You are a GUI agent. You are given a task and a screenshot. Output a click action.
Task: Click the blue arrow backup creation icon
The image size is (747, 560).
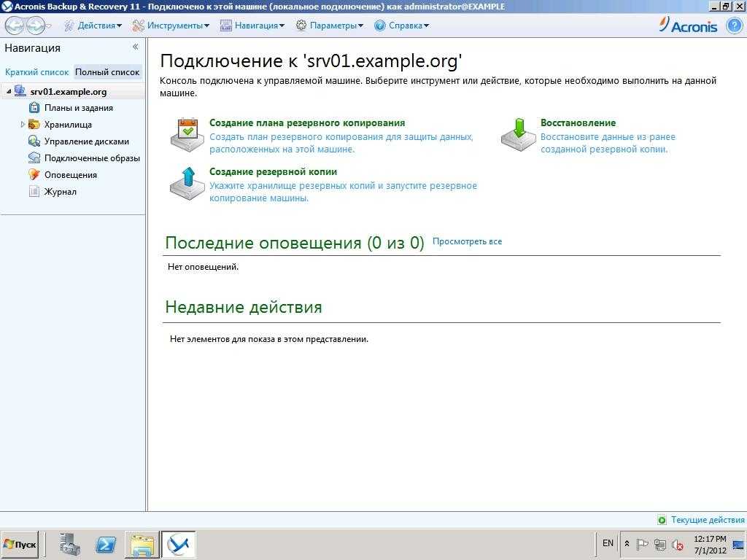pos(187,184)
